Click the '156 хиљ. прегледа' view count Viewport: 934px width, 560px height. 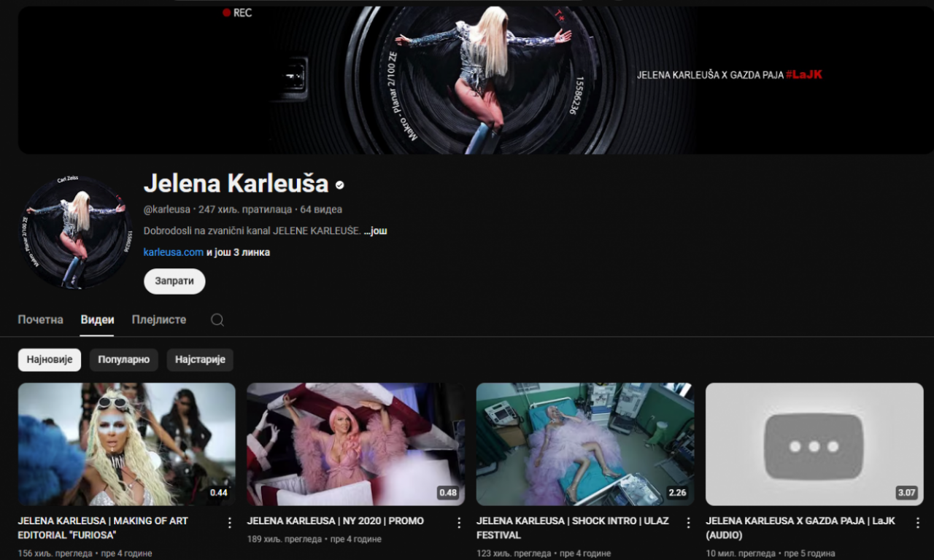tap(55, 553)
